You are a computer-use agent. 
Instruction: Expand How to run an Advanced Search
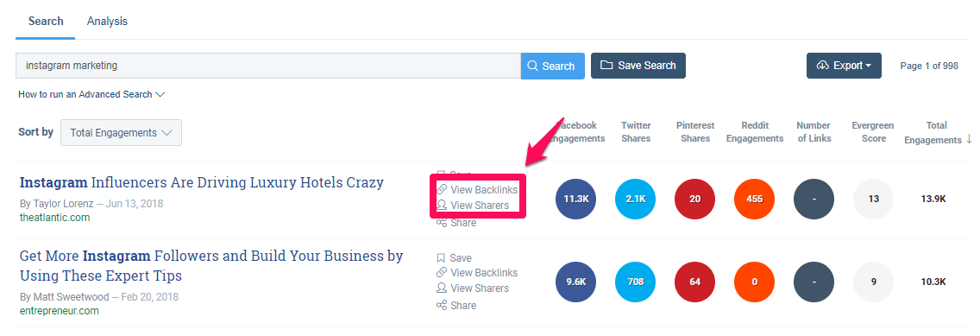91,94
